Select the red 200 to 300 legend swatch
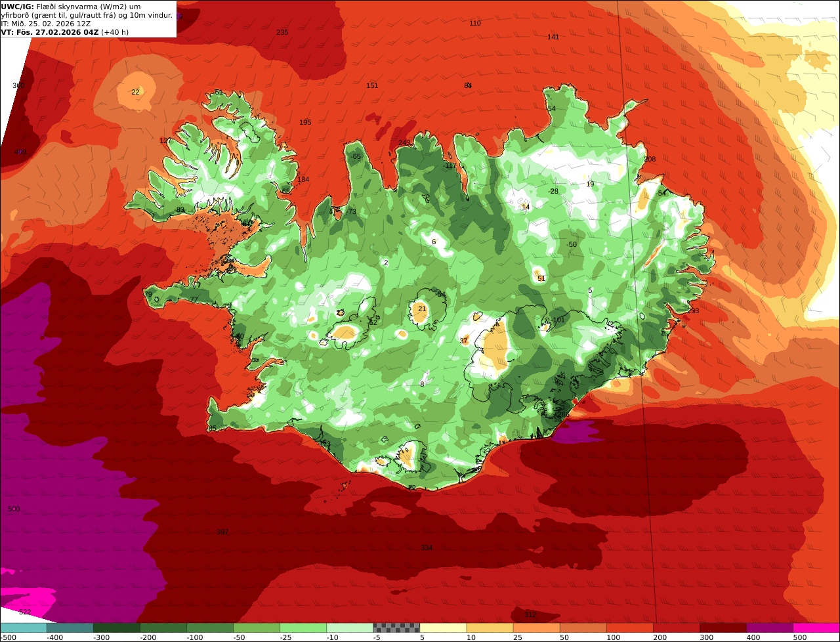840x642 pixels. [x=676, y=628]
